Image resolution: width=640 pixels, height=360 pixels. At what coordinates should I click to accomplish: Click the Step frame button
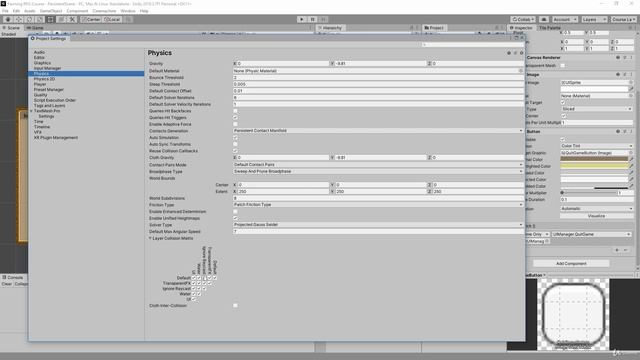(x=323, y=19)
